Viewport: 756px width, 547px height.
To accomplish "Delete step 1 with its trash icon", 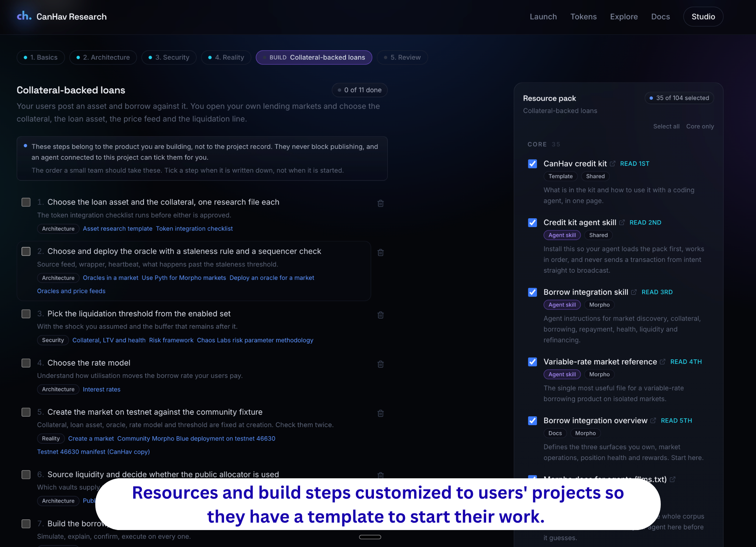I will coord(381,203).
